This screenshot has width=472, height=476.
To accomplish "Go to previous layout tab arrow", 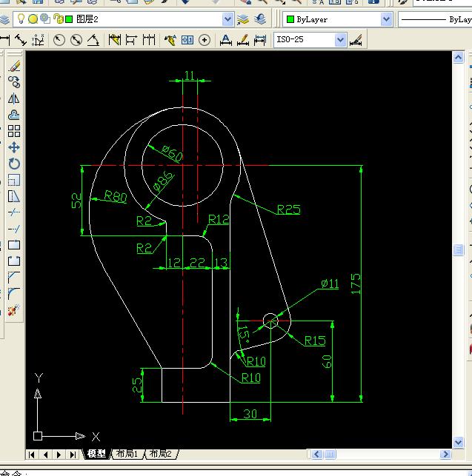I will 46,455.
